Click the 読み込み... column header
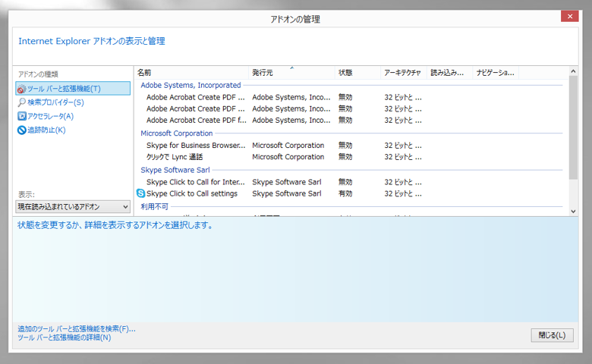The height and width of the screenshot is (364, 592). pos(449,73)
